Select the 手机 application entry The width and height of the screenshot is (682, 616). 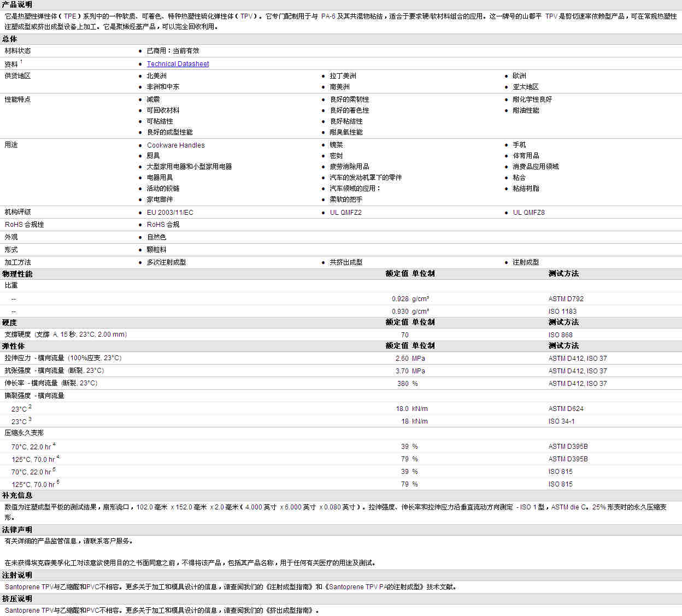pyautogui.click(x=520, y=145)
